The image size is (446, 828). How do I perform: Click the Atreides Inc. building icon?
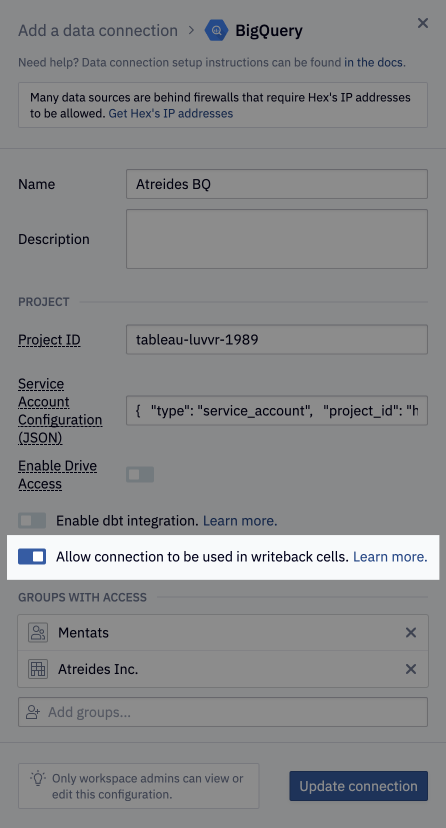[x=38, y=669]
